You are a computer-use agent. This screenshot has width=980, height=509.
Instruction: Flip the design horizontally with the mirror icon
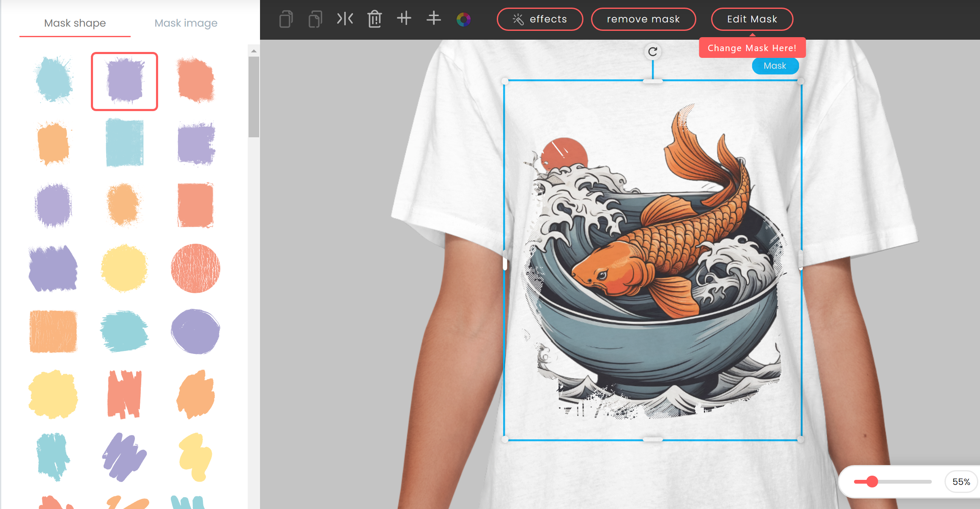click(345, 19)
